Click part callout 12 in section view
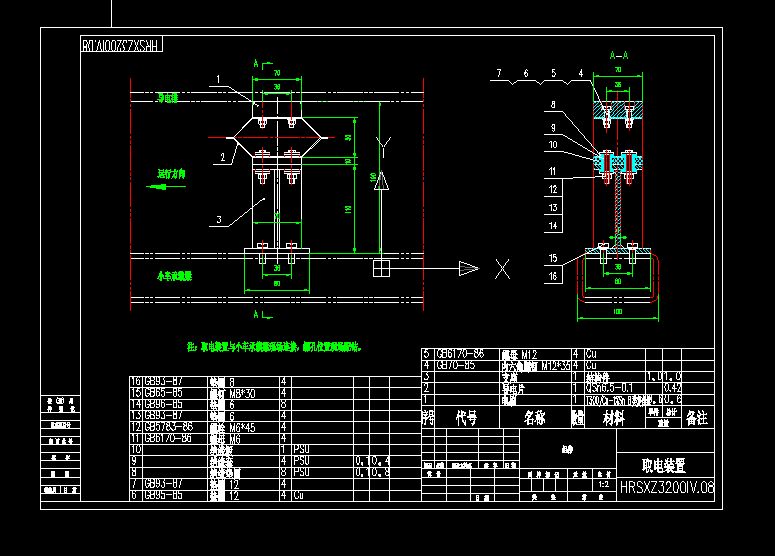The width and height of the screenshot is (775, 556). point(553,189)
